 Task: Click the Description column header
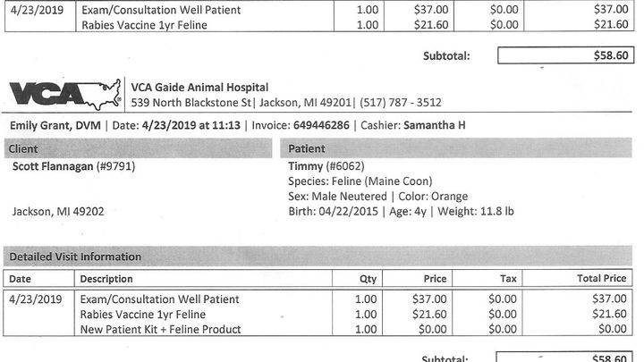(106, 279)
